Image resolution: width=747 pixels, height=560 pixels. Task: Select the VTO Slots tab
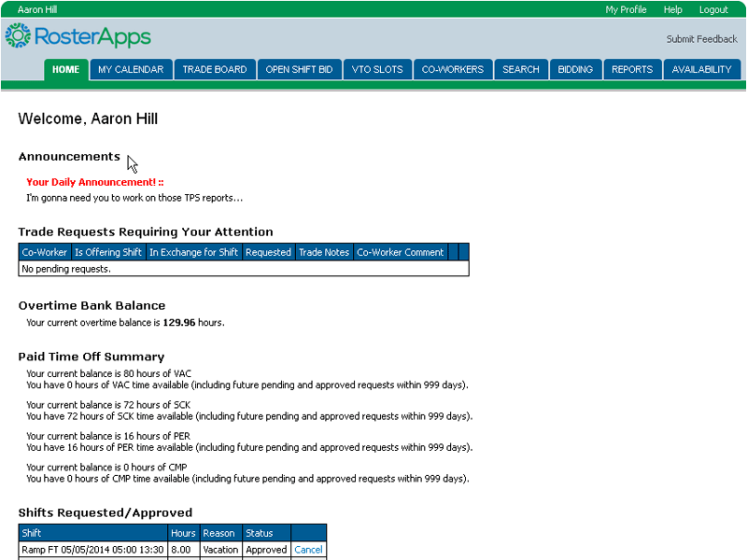point(377,70)
